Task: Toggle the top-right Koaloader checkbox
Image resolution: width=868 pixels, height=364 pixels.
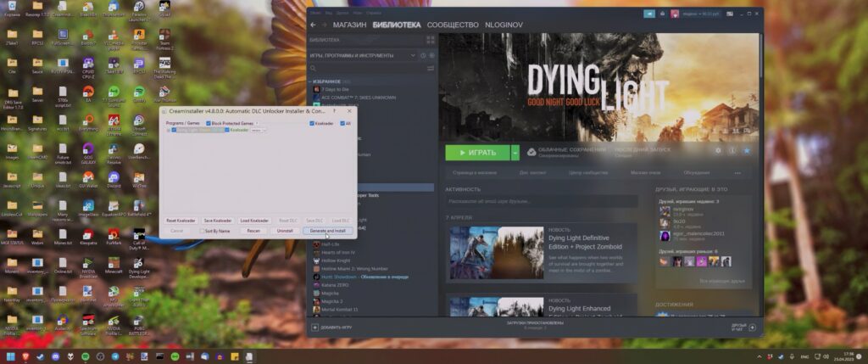Action: pos(312,124)
